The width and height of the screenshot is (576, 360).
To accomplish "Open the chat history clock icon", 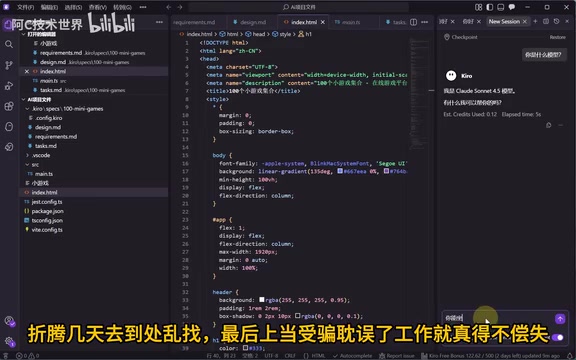I will [x=557, y=21].
